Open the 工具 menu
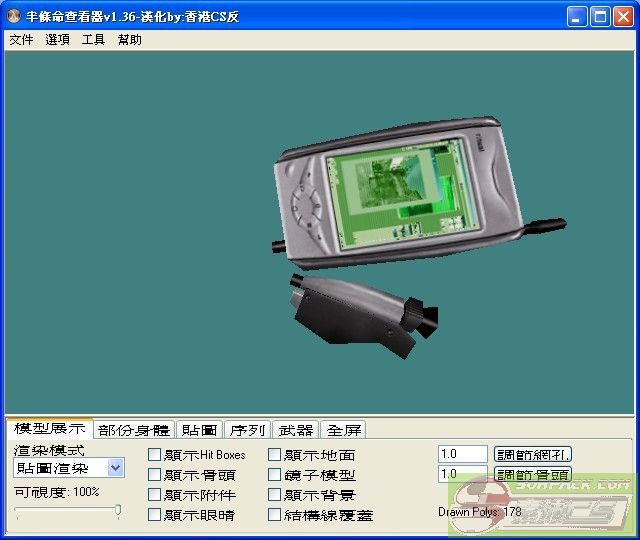 [93, 40]
